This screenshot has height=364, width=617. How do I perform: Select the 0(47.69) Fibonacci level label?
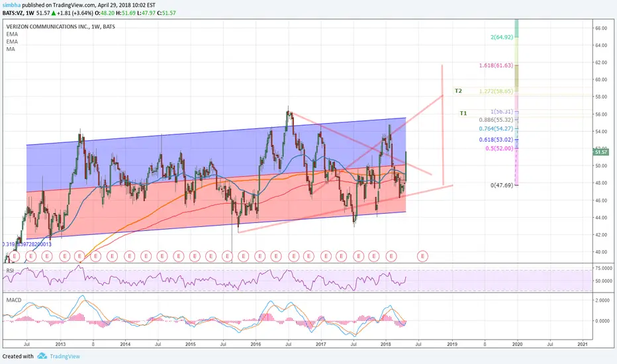(x=502, y=185)
